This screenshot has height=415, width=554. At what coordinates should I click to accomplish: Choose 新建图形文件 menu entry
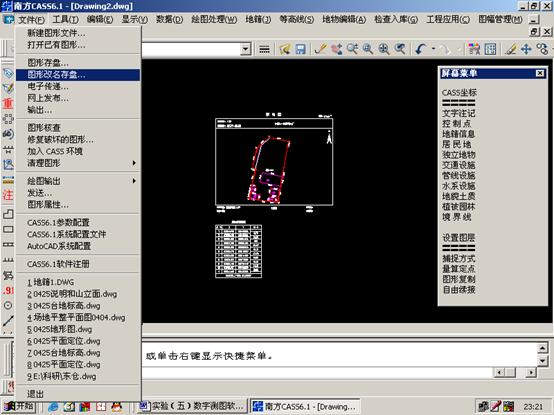(x=78, y=34)
